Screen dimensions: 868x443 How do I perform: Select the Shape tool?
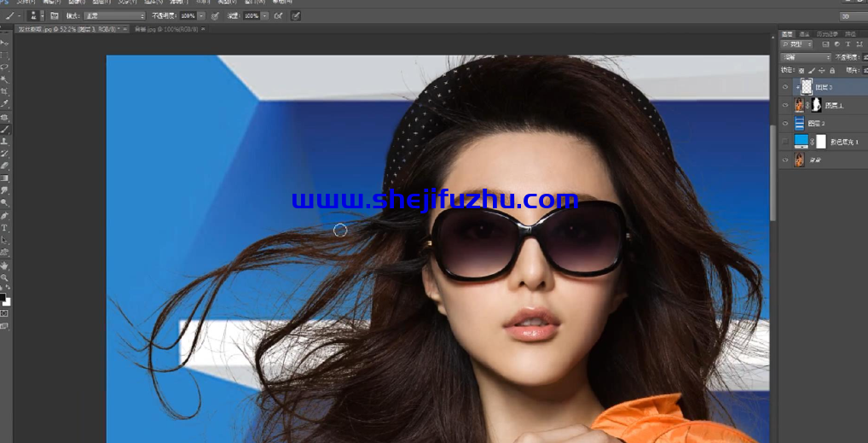pyautogui.click(x=5, y=253)
